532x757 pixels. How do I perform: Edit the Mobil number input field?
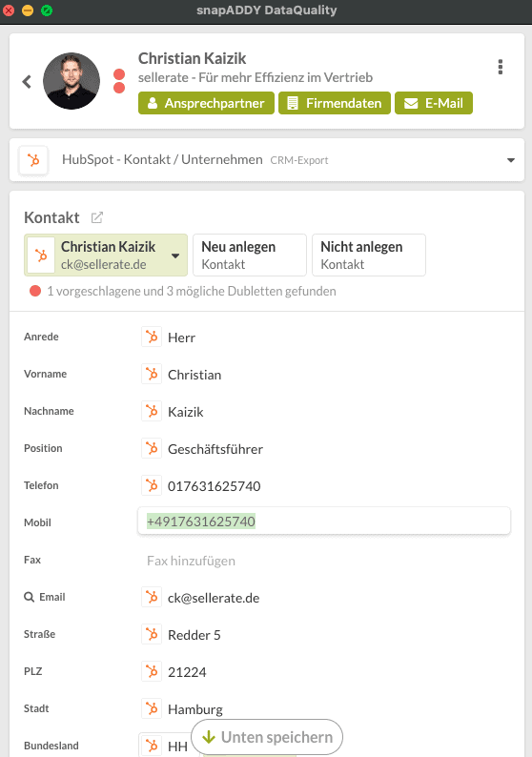[x=324, y=522]
